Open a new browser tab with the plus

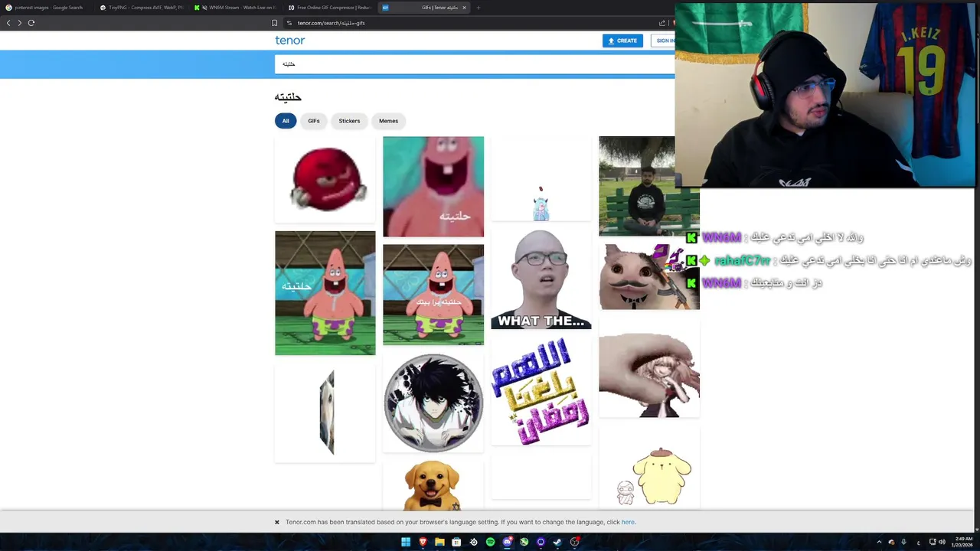point(478,8)
